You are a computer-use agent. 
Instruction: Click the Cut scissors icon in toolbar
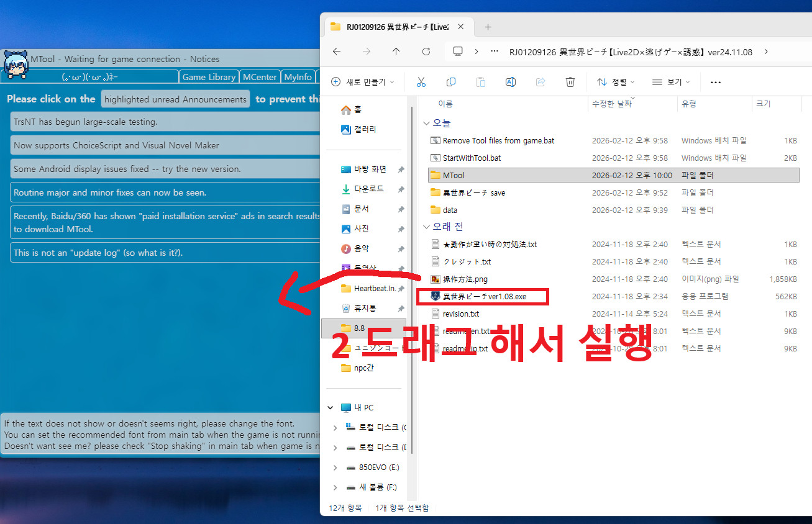[421, 82]
